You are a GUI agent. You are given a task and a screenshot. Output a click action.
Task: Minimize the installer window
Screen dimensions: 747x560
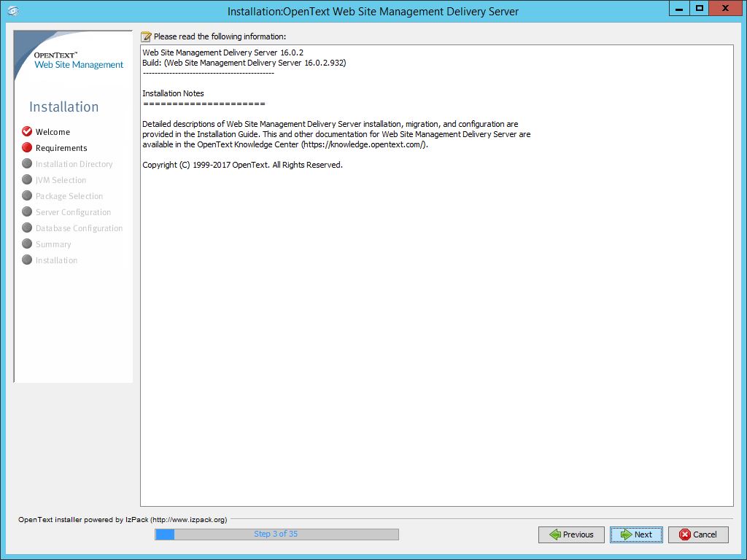click(x=679, y=9)
